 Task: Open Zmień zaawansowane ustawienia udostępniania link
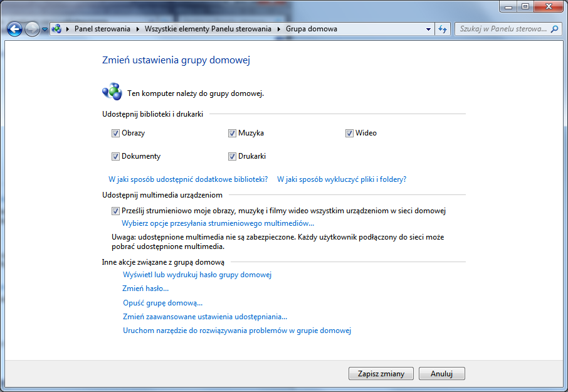pos(205,317)
